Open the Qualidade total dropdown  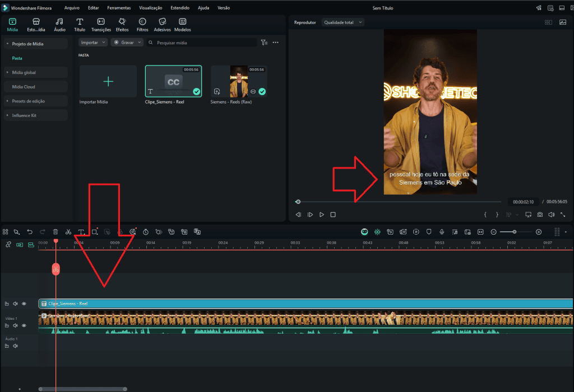342,22
